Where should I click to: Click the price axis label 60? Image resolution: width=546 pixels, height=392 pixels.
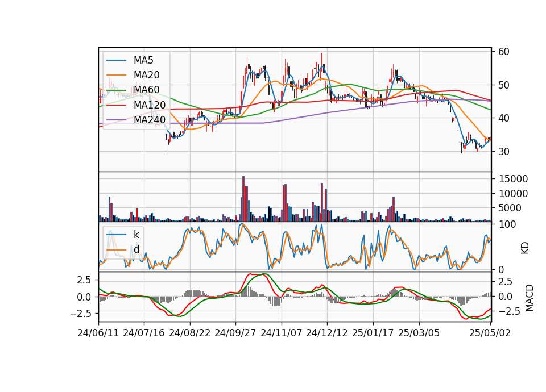tap(504, 52)
